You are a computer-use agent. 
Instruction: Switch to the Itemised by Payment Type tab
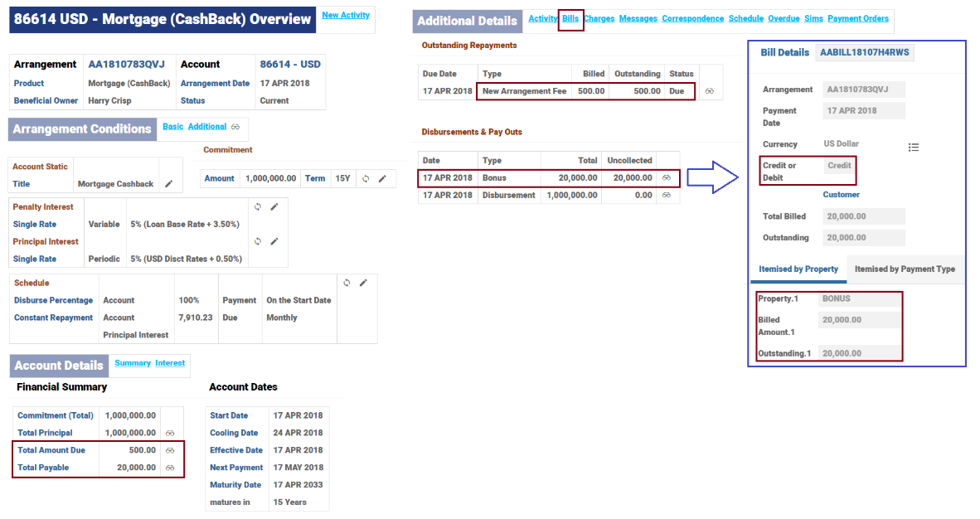coord(905,269)
